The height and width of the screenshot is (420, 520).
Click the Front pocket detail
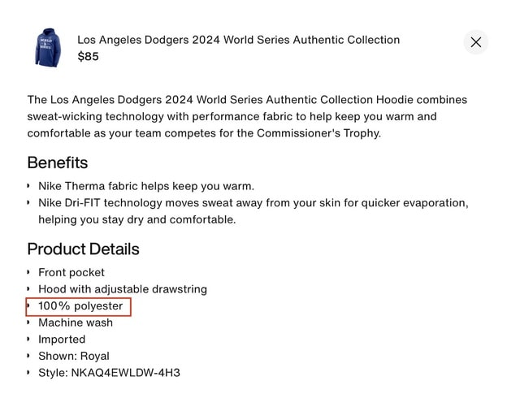point(71,272)
